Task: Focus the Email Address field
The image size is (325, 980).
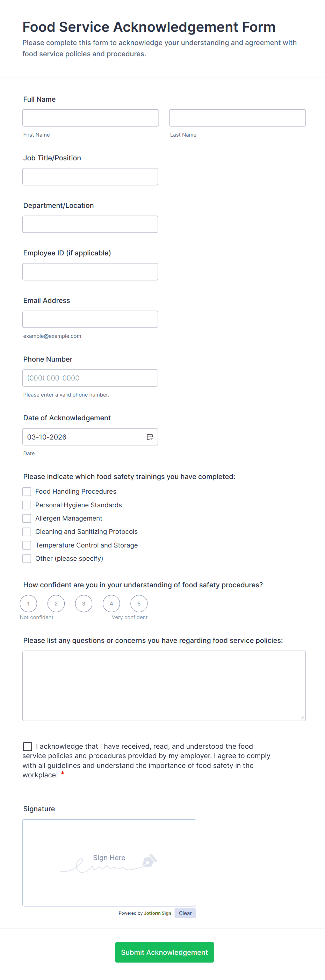Action: [x=90, y=319]
